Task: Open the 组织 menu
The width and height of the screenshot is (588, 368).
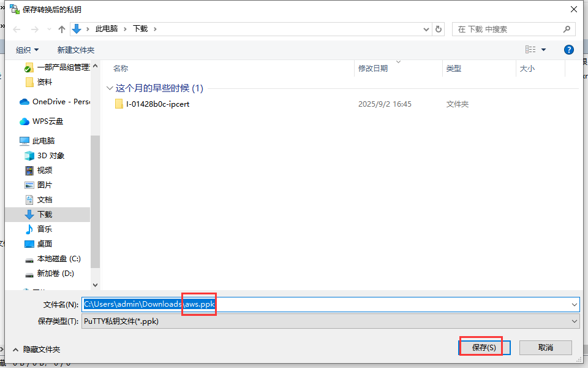Action: [27, 50]
